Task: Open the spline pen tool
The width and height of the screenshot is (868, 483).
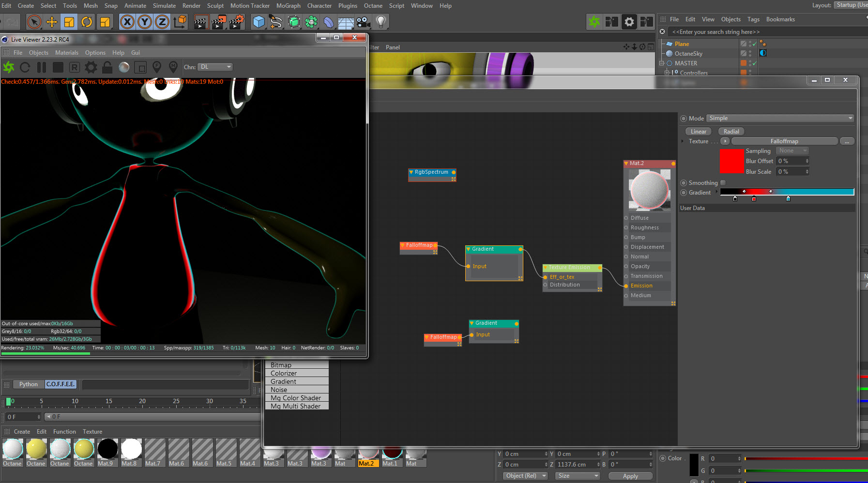Action: (x=276, y=22)
